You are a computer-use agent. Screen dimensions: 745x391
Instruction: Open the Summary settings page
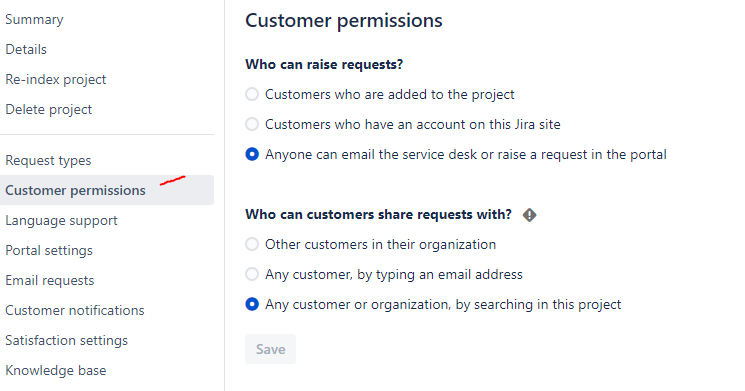[x=34, y=19]
